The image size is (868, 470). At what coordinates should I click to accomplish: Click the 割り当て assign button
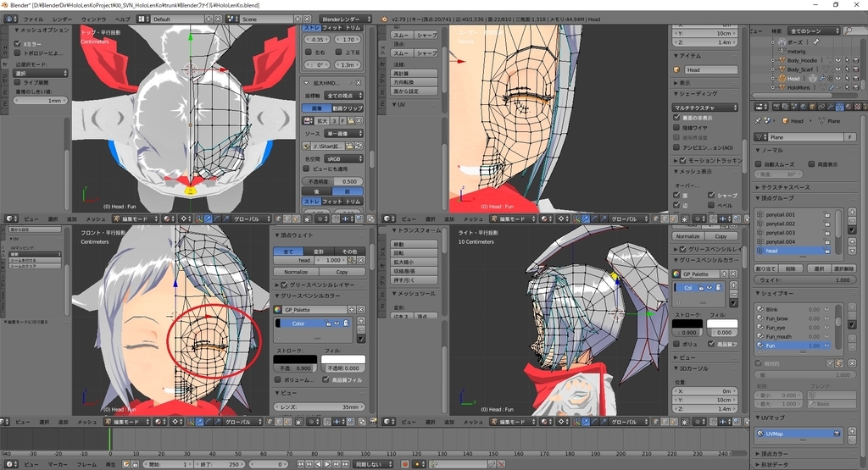tap(766, 268)
